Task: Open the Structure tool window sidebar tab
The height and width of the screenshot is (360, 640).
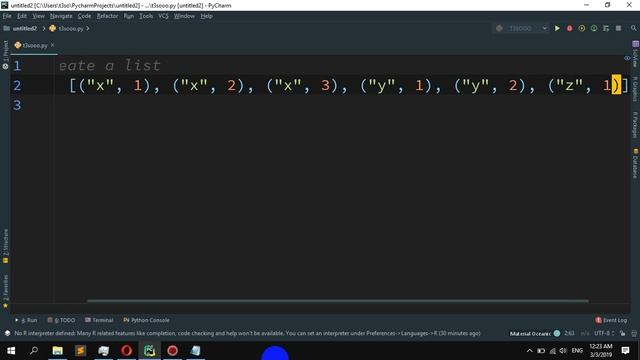Action: tap(5, 246)
